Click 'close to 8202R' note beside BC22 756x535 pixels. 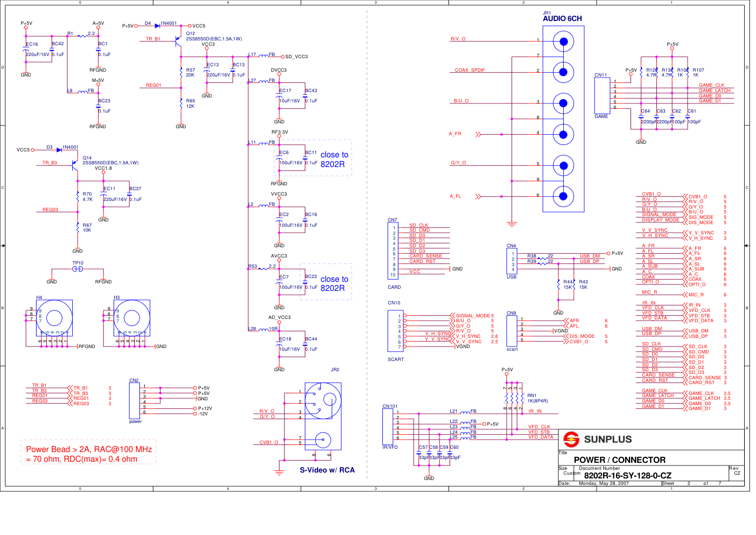tap(334, 283)
